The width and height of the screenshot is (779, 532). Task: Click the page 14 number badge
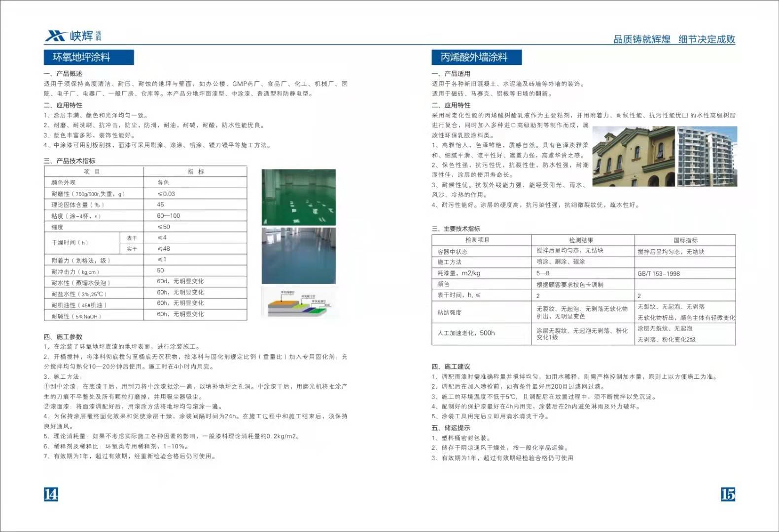[x=51, y=494]
